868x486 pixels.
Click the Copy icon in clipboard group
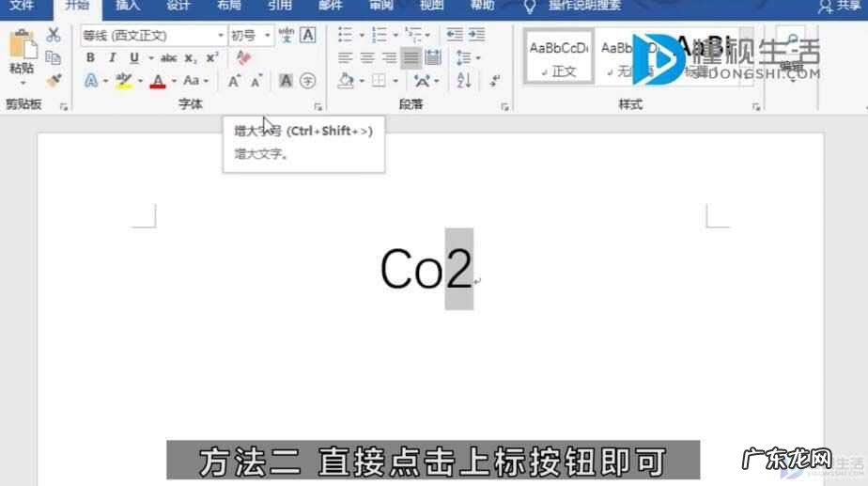[54, 57]
